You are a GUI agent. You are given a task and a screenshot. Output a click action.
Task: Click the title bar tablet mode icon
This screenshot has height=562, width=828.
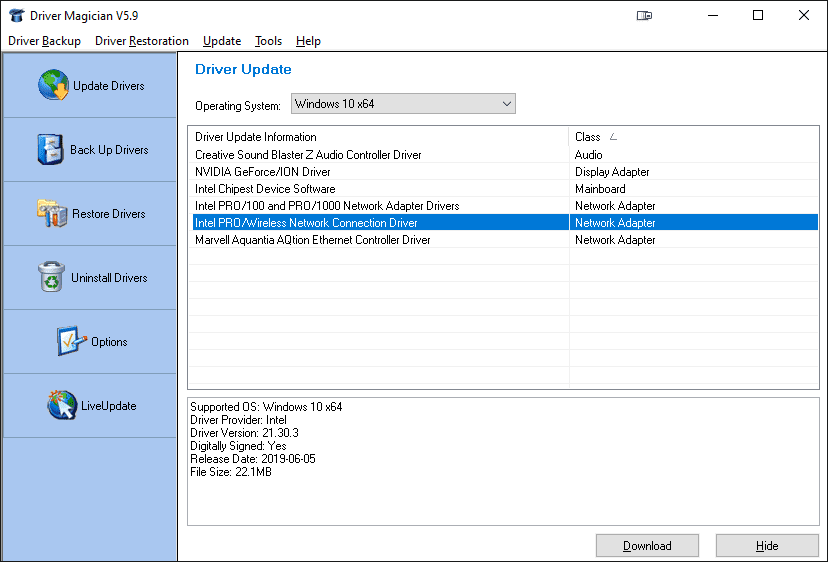(x=645, y=15)
